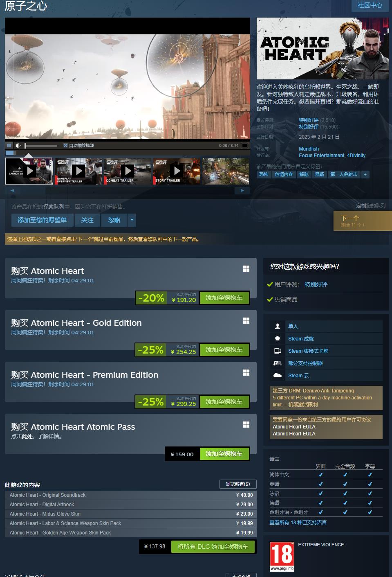
Task: Unmute the video speaker icon
Action: pyautogui.click(x=18, y=145)
